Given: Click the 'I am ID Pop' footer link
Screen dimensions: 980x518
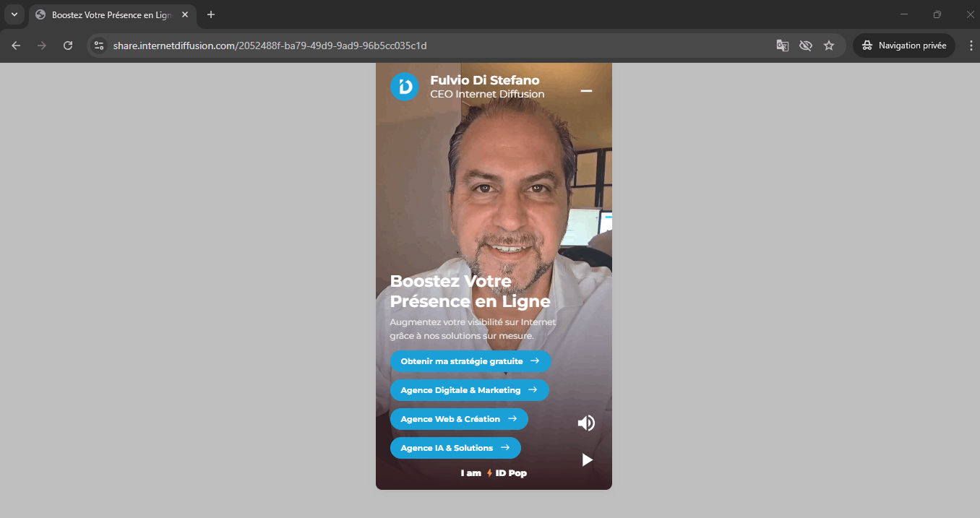Looking at the screenshot, I should [x=494, y=473].
